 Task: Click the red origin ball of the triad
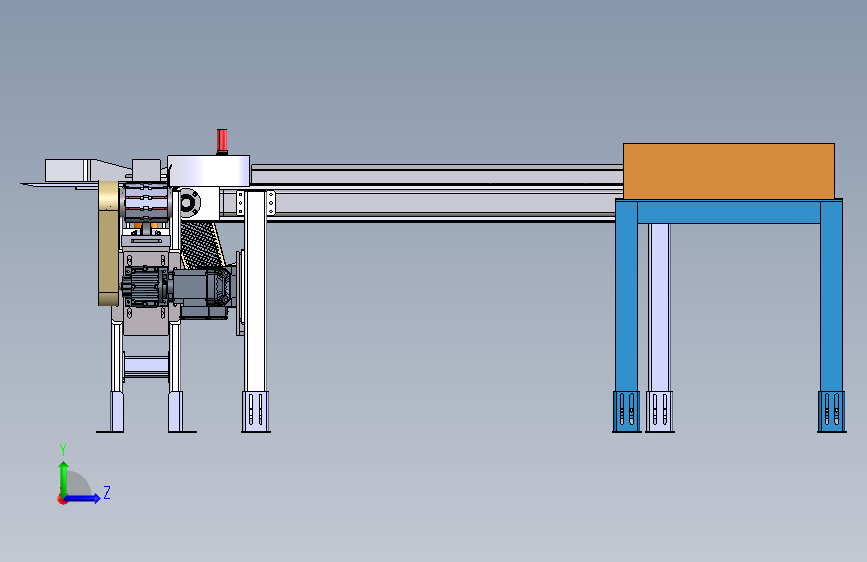(x=62, y=499)
